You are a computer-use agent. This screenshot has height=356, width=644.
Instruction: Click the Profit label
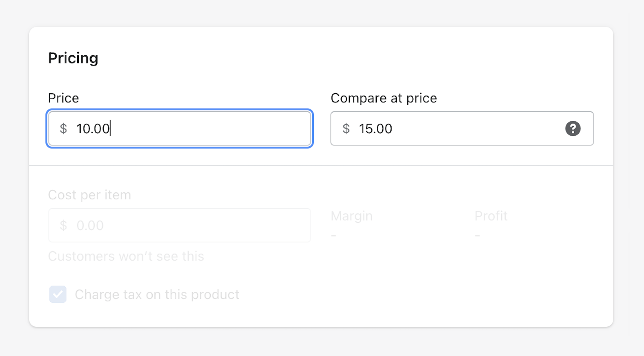(491, 216)
